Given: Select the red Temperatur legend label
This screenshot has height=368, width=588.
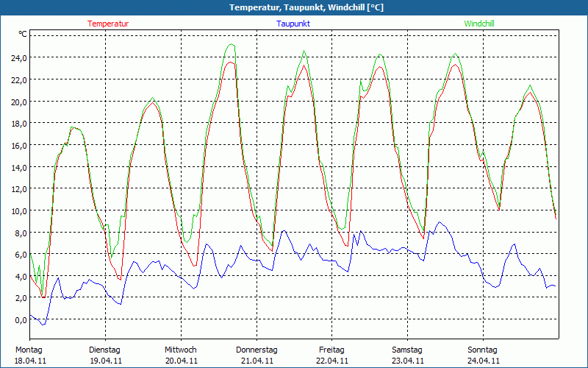Looking at the screenshot, I should [108, 24].
